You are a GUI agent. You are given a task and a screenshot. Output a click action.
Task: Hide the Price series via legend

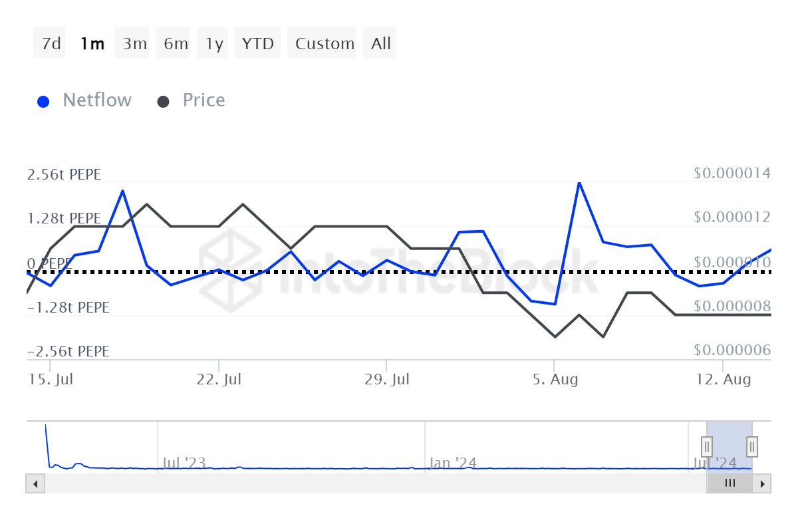[x=192, y=101]
